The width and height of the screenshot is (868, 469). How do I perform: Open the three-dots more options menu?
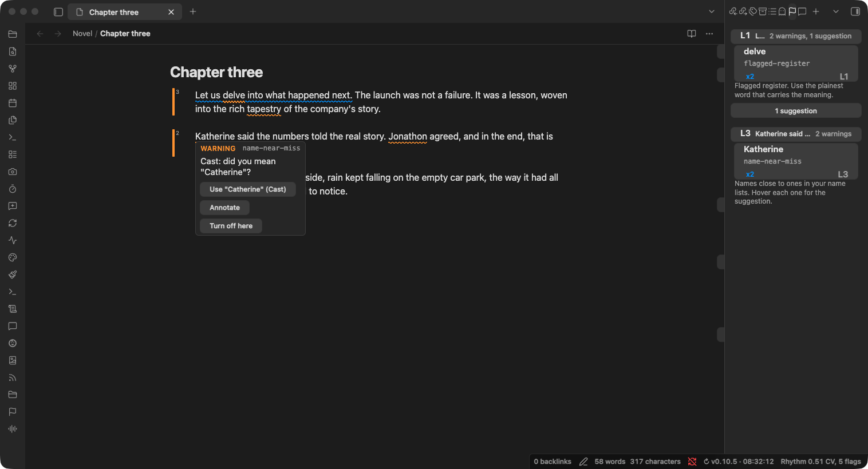709,34
